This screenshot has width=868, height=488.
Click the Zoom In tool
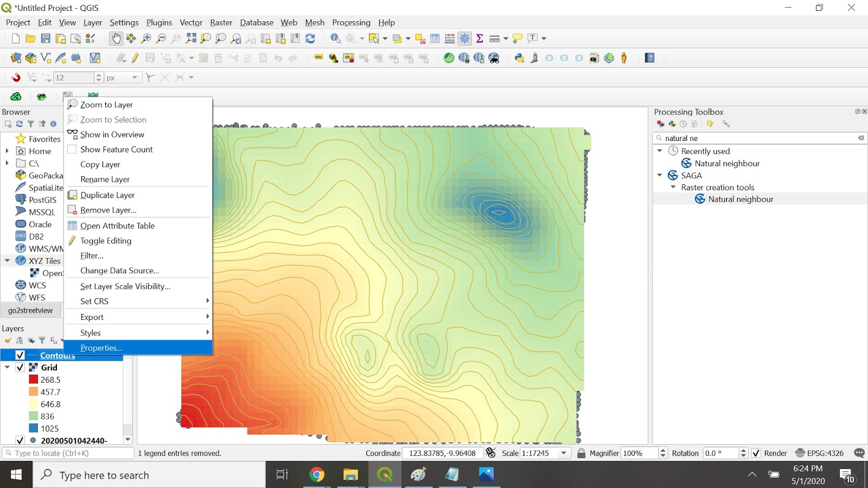pos(145,38)
